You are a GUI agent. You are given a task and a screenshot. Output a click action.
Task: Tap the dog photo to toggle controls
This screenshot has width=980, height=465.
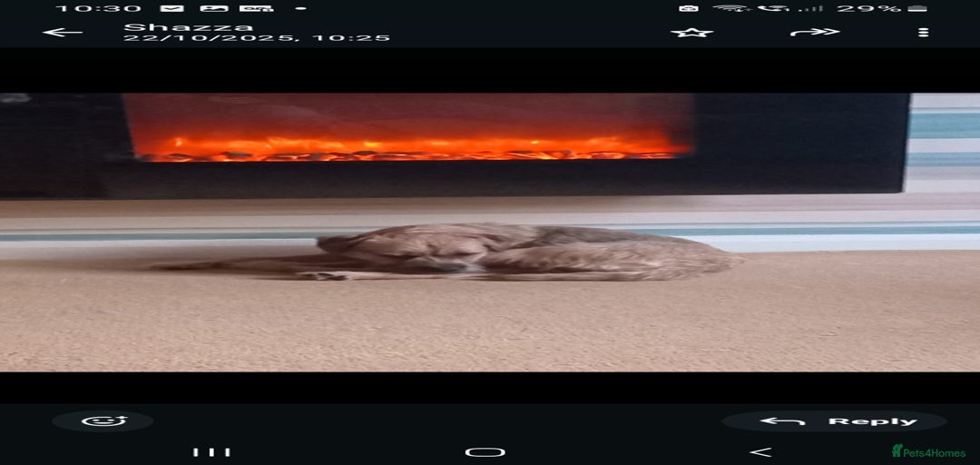490,232
